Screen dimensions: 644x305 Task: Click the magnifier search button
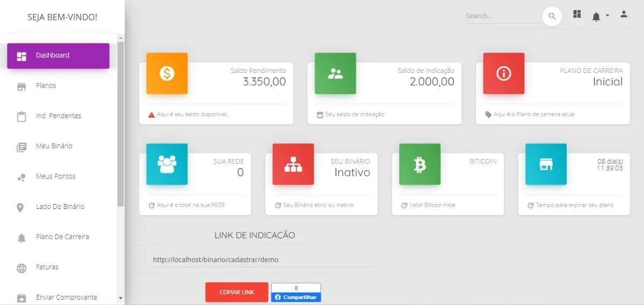pyautogui.click(x=552, y=16)
